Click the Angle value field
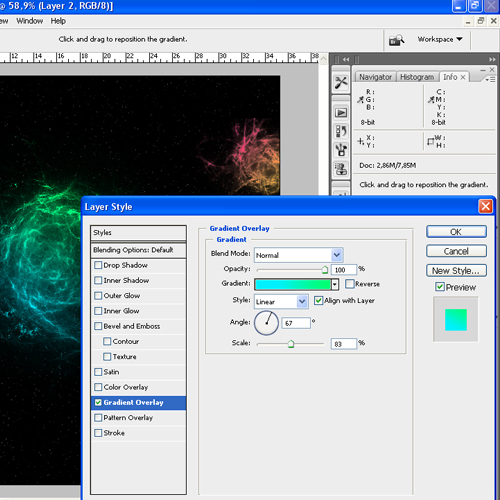The image size is (500, 500). tap(296, 323)
